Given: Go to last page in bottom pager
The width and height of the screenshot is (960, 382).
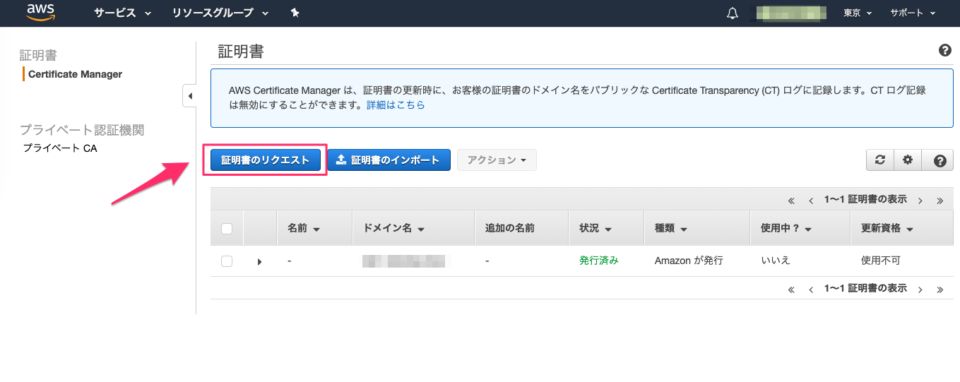Looking at the screenshot, I should click(940, 289).
